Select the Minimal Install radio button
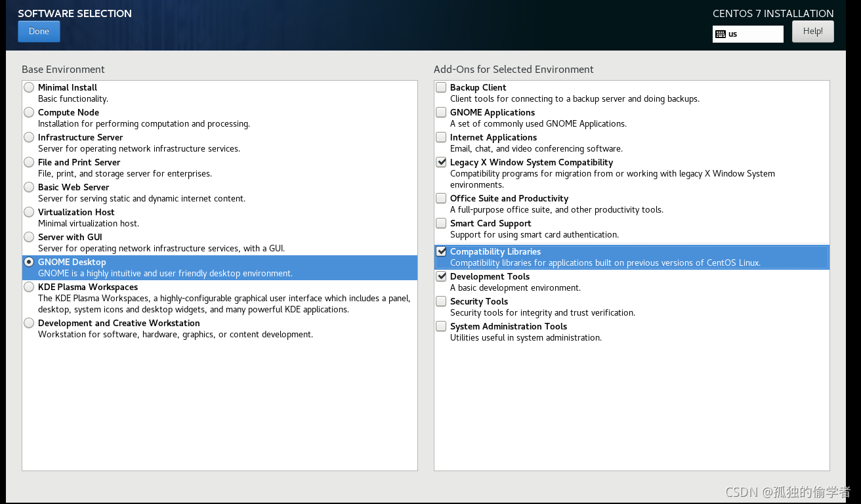Screen dimensions: 861x504 (x=29, y=87)
